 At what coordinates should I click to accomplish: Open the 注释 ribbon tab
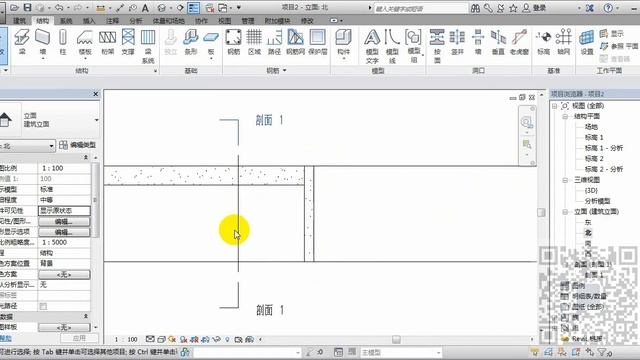(112, 20)
